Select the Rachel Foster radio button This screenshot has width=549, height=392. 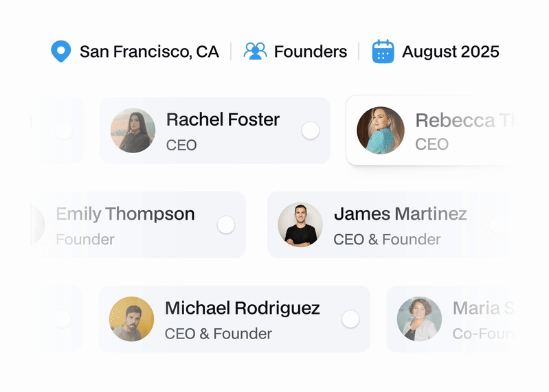pos(311,130)
